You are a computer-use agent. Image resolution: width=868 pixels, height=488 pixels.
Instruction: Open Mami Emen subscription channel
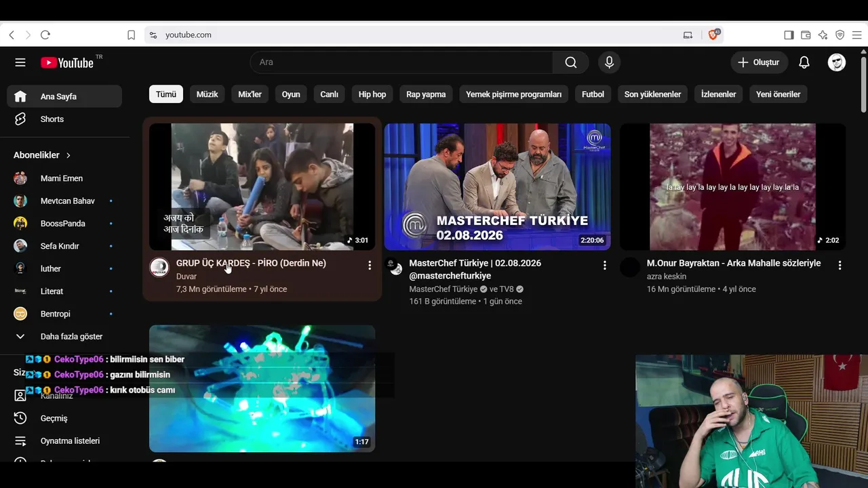click(x=64, y=178)
